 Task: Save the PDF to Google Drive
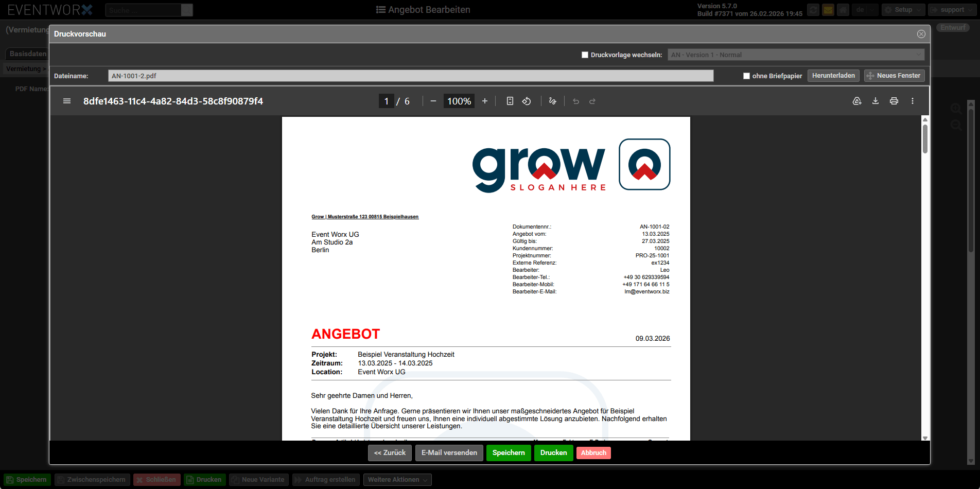pos(857,101)
